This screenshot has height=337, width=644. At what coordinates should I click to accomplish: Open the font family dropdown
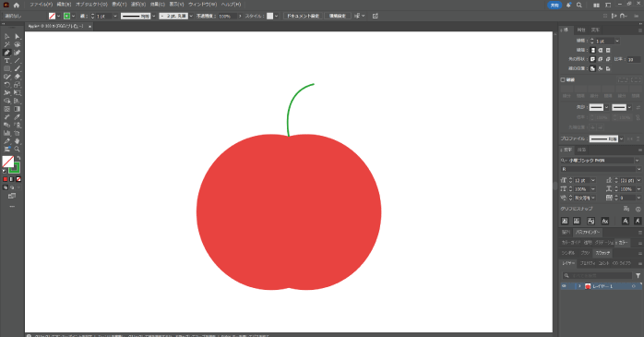point(638,161)
